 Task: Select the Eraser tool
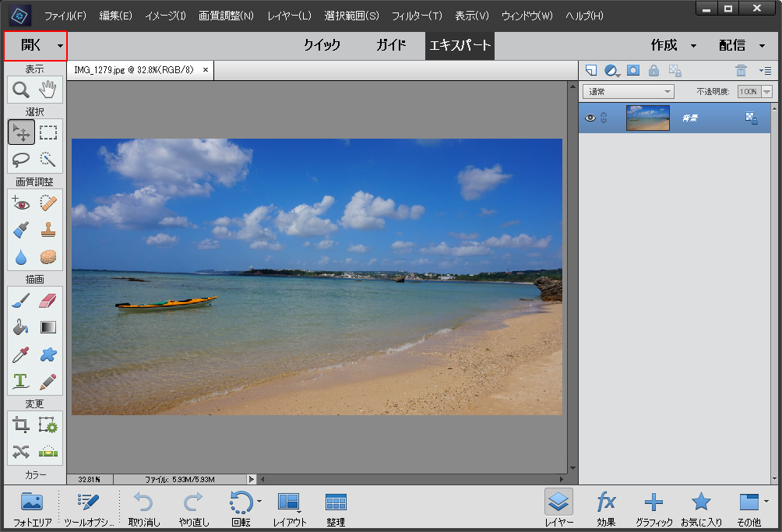pyautogui.click(x=48, y=300)
